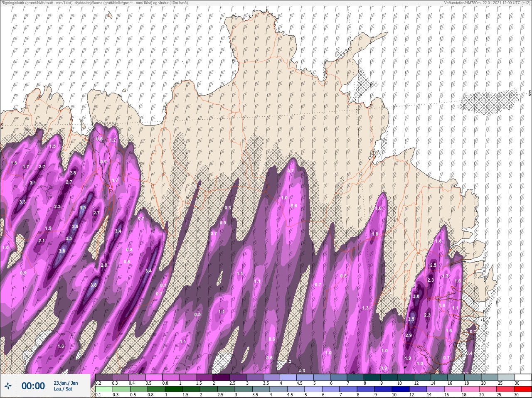Viewport: 532px width, 398px height.
Task: Click the 2.1 precipitation value on the map
Action: (x=41, y=241)
